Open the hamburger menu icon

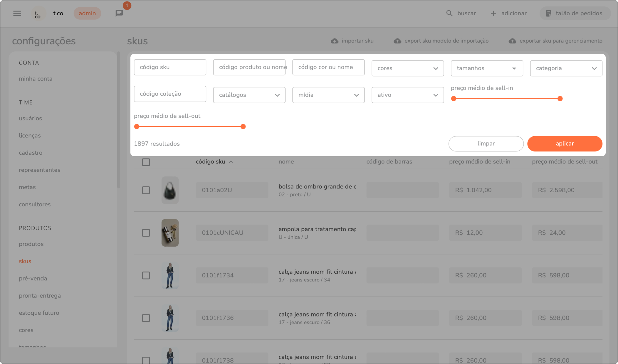[x=17, y=13]
